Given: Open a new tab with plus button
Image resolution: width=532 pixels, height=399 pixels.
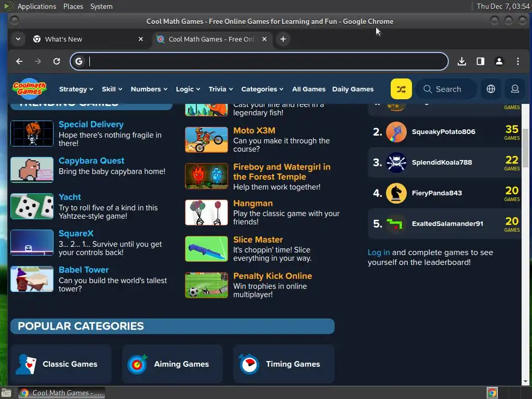Looking at the screenshot, I should click(283, 39).
